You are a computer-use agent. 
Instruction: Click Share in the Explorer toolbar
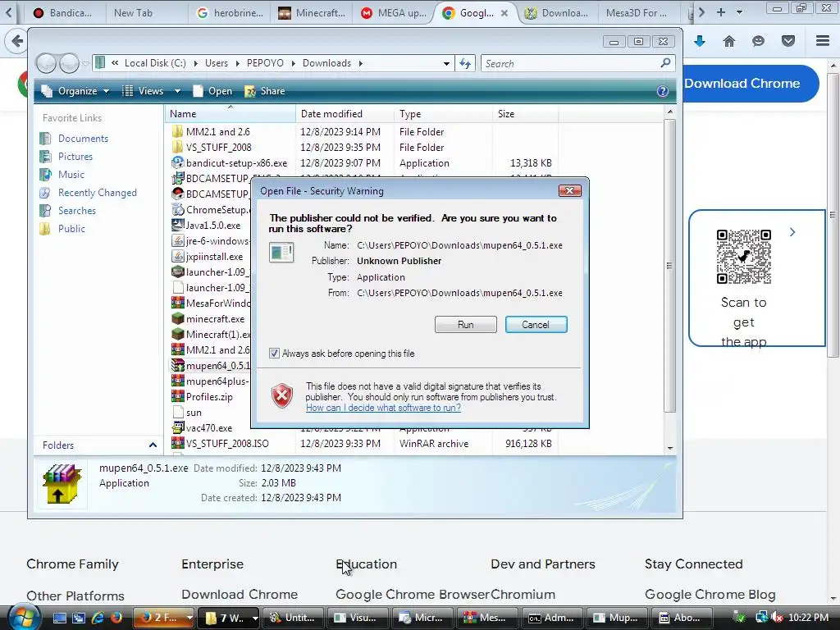pyautogui.click(x=265, y=91)
